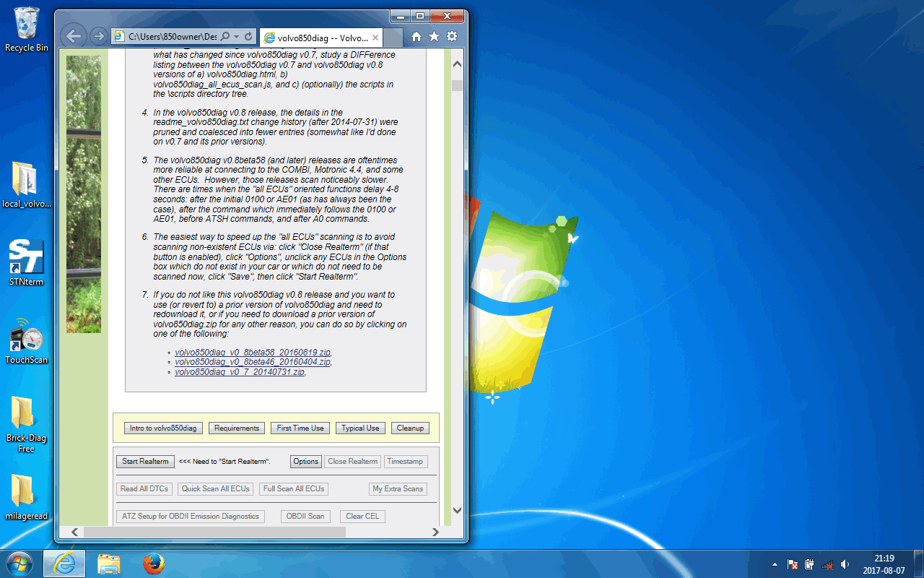
Task: Minimize the Internet Explorer window
Action: coord(400,15)
